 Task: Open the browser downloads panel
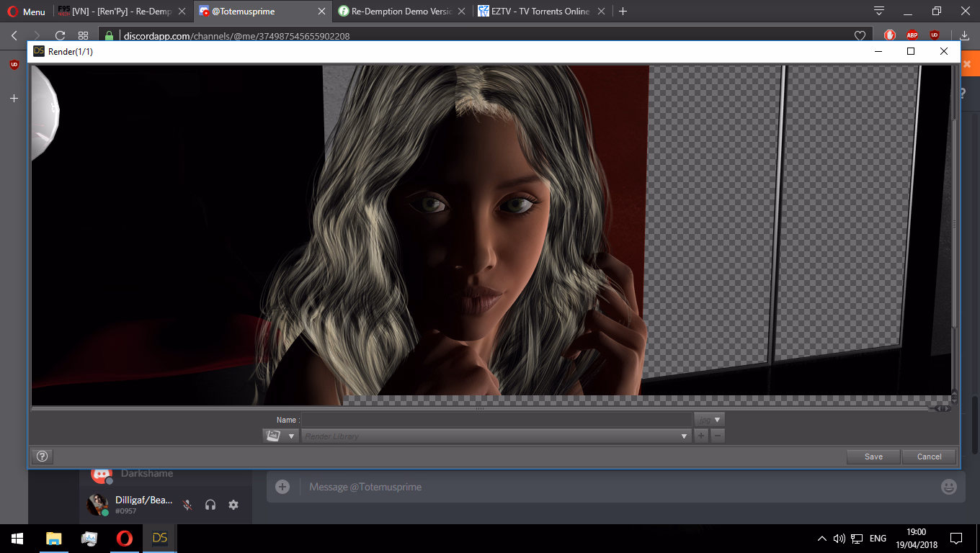point(965,35)
